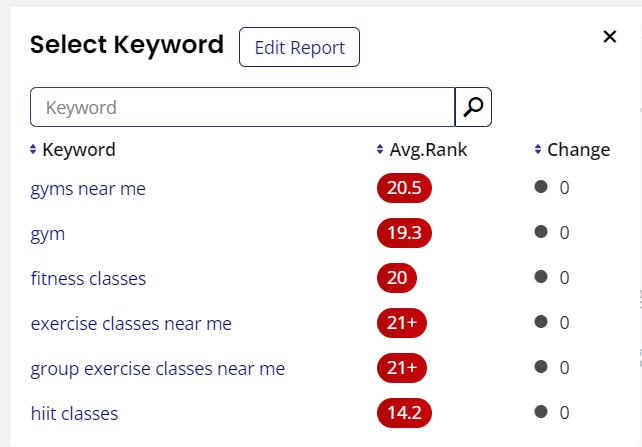642x447 pixels.
Task: Select the 'gym' keyword
Action: tap(47, 234)
